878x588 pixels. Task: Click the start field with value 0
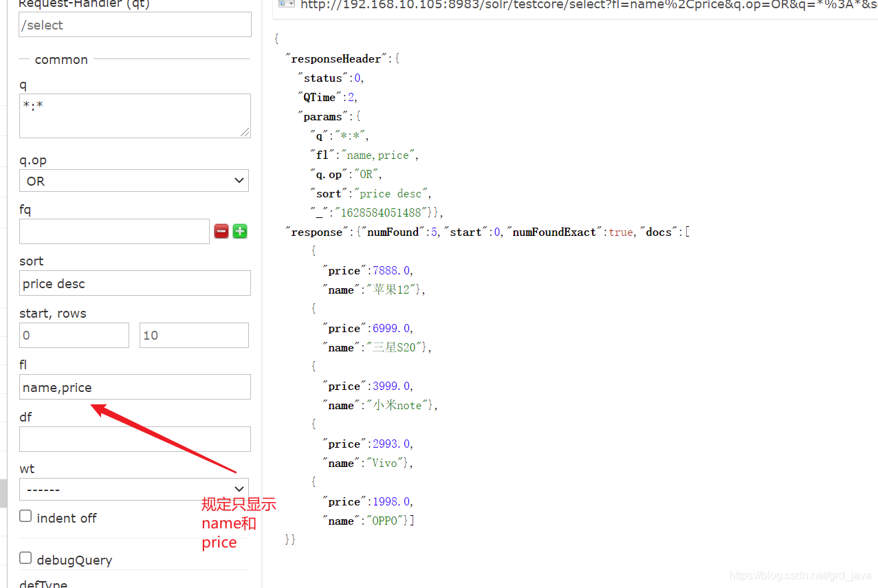(x=74, y=335)
